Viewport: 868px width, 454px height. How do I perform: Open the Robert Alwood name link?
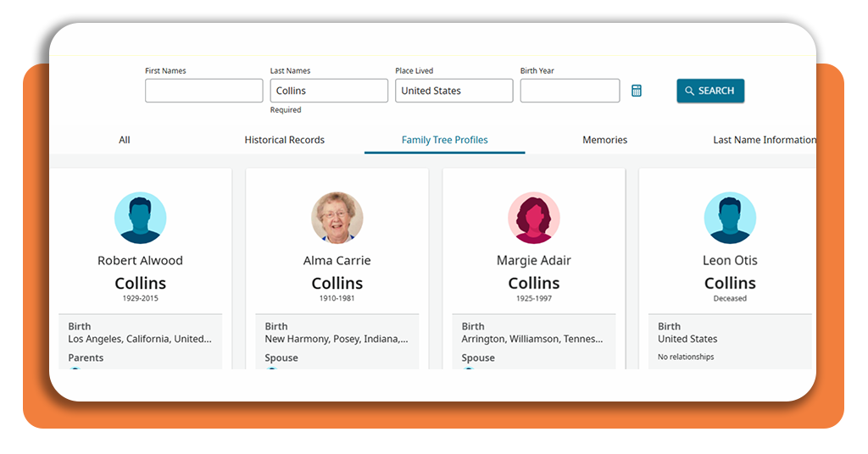tap(140, 260)
